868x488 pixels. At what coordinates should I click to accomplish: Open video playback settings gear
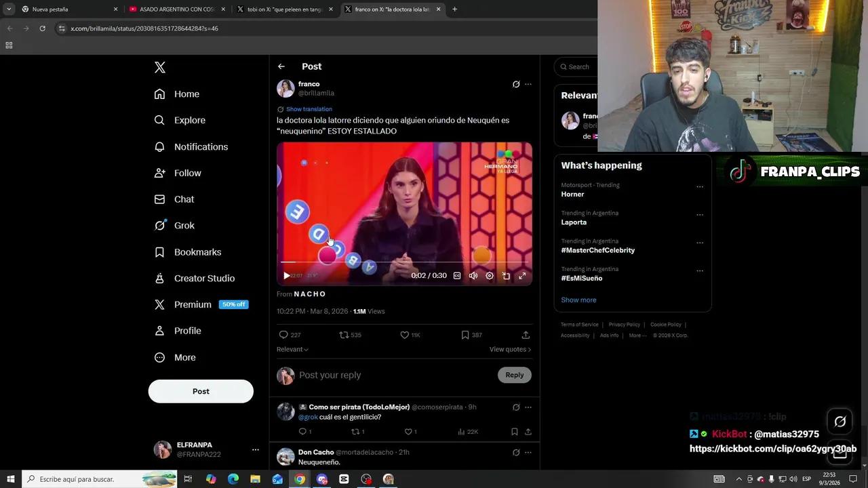[490, 276]
